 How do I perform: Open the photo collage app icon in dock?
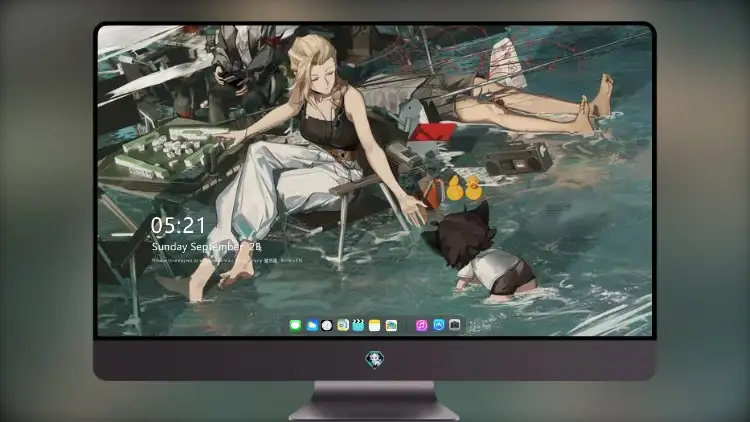coord(391,326)
